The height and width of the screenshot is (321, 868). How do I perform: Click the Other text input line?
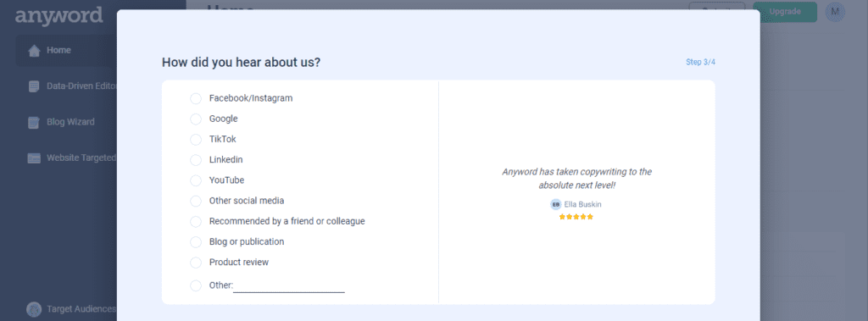pos(289,286)
